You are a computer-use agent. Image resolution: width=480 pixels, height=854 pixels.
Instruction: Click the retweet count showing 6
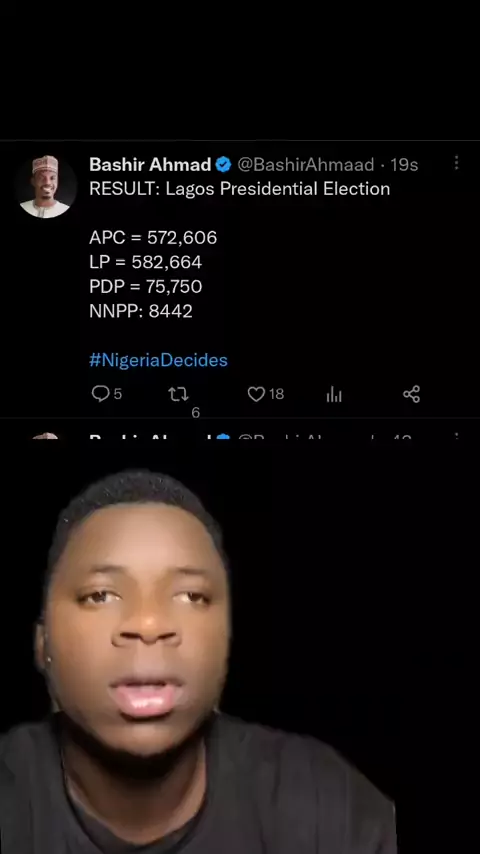tap(196, 413)
